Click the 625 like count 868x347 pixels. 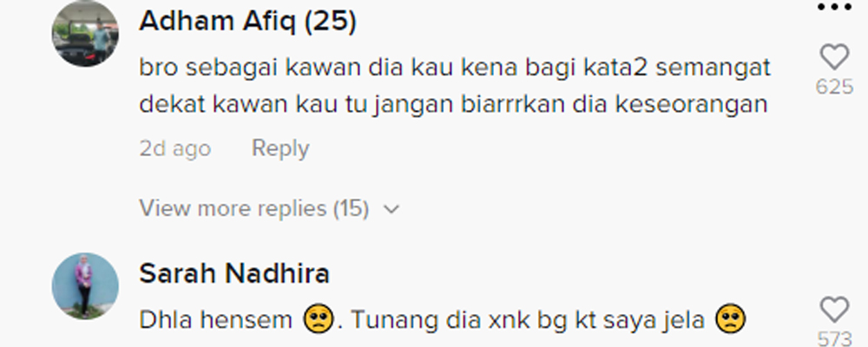834,87
